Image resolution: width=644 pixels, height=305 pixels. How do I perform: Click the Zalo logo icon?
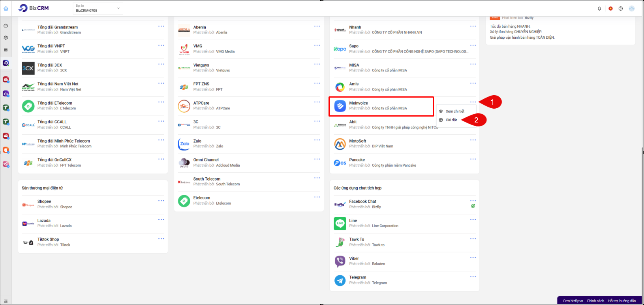click(x=184, y=144)
